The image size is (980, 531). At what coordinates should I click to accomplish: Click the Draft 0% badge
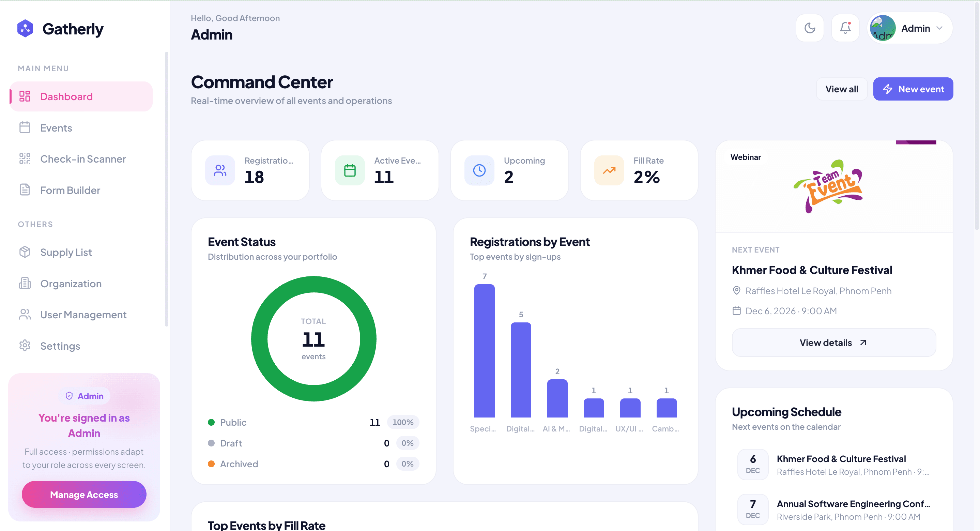408,443
